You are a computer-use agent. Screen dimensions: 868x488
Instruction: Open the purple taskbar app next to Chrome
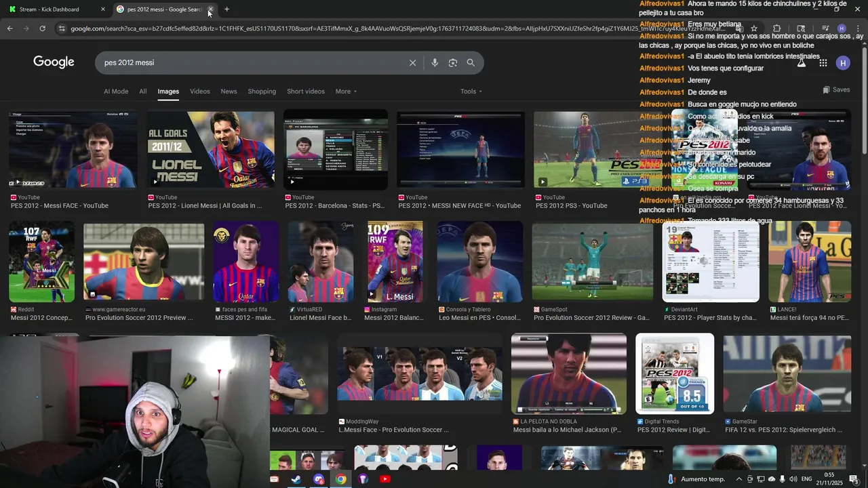click(x=363, y=479)
